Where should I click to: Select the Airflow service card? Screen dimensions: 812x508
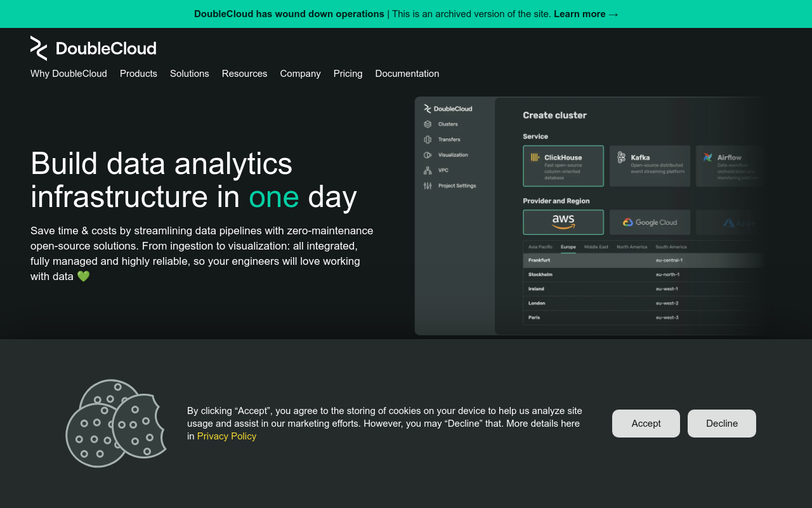click(x=730, y=166)
